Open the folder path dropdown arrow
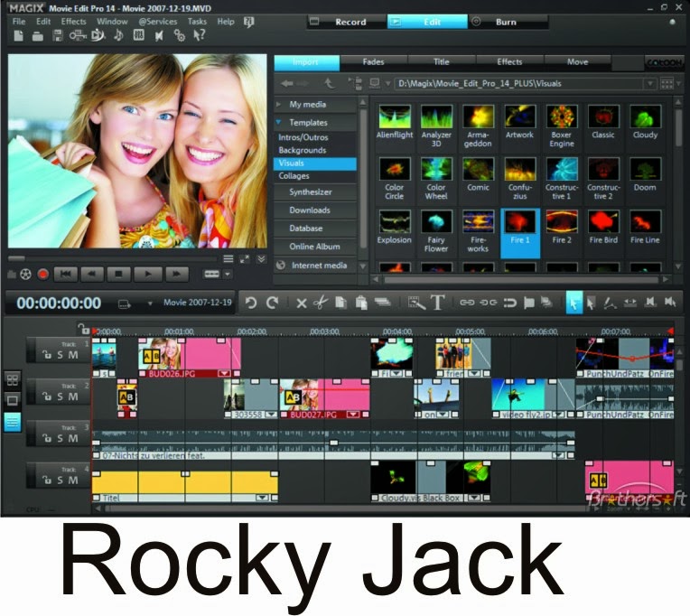 tap(650, 84)
